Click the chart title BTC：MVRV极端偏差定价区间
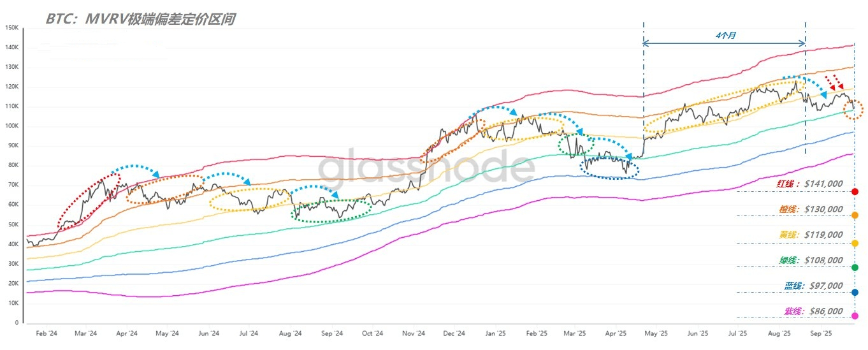Screen dimensions: 868x350 click(140, 20)
